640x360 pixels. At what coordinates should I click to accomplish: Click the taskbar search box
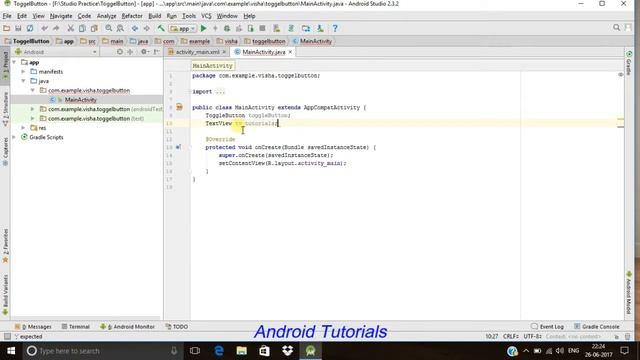point(102,351)
